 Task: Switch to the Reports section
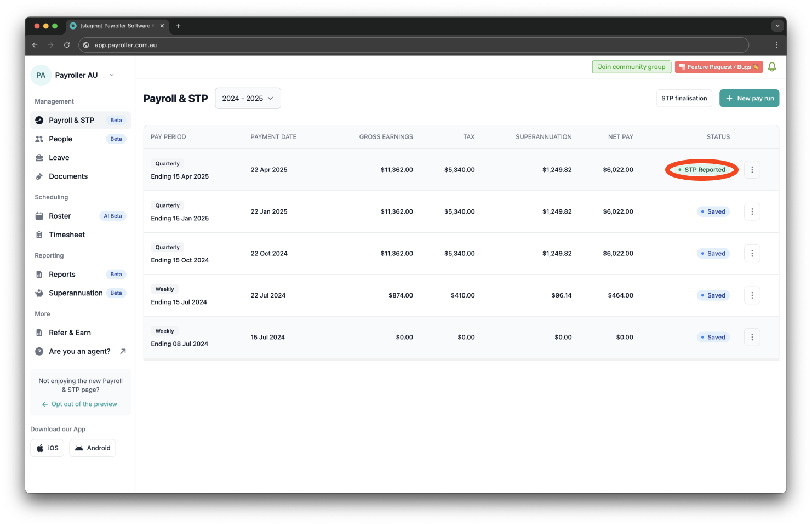[x=62, y=274]
